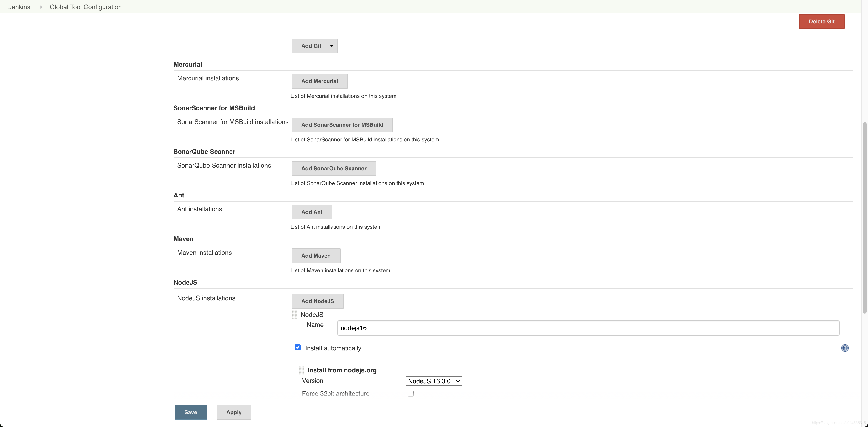Screen dimensions: 868x427
Task: Click Add NodeJS
Action: tap(317, 301)
